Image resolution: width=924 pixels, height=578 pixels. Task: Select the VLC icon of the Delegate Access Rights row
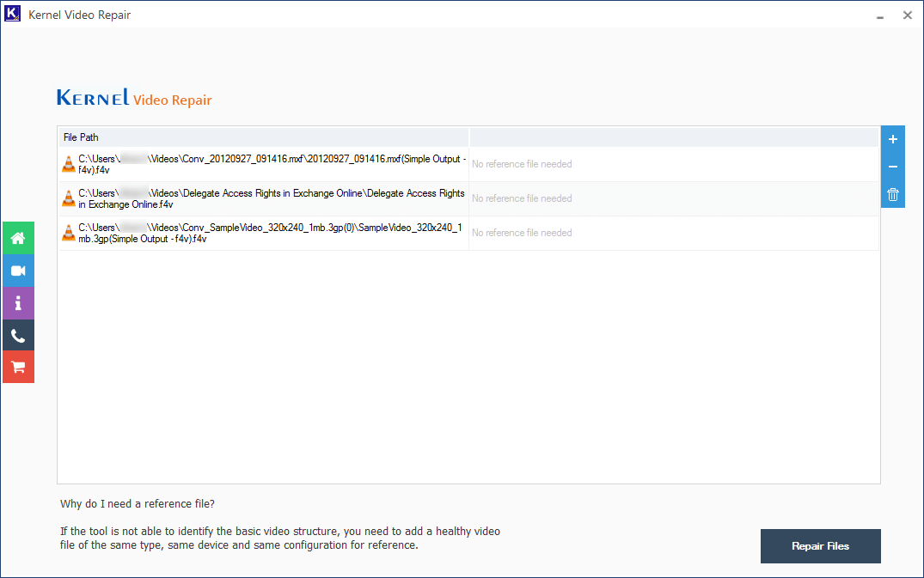[x=69, y=198]
